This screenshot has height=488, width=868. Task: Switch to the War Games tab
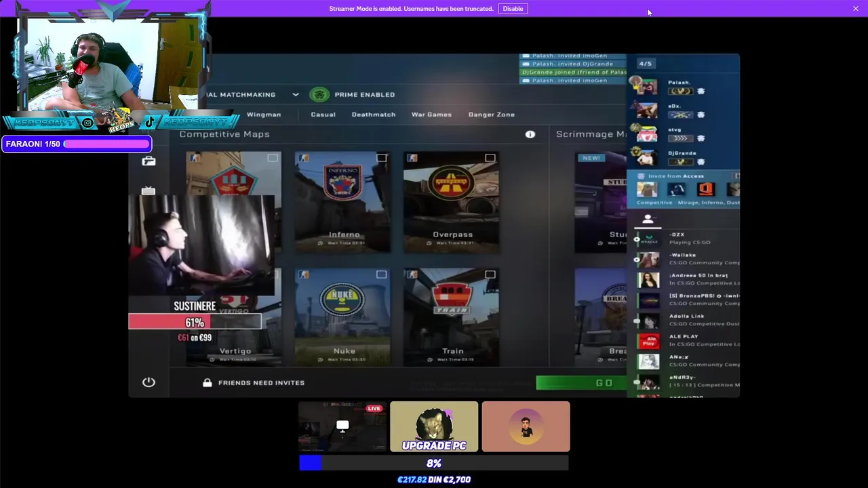(431, 115)
